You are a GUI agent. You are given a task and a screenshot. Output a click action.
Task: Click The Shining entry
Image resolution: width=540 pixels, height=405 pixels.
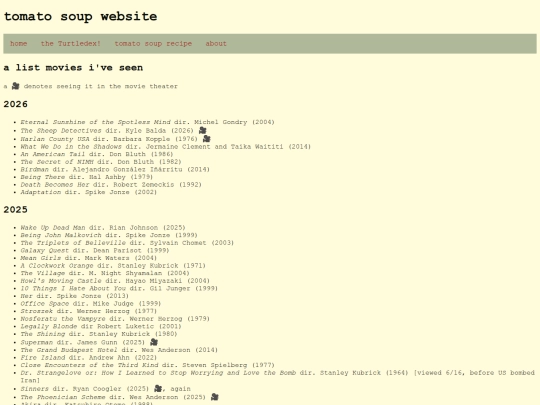coord(99,334)
